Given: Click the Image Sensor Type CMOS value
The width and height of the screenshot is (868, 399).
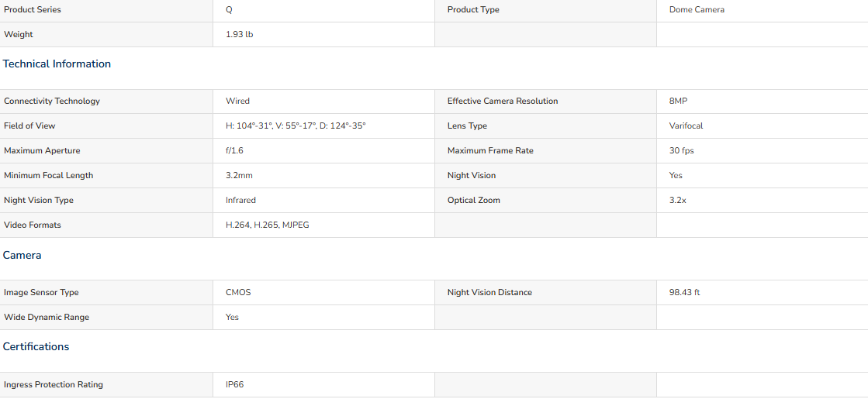Looking at the screenshot, I should click(x=238, y=292).
